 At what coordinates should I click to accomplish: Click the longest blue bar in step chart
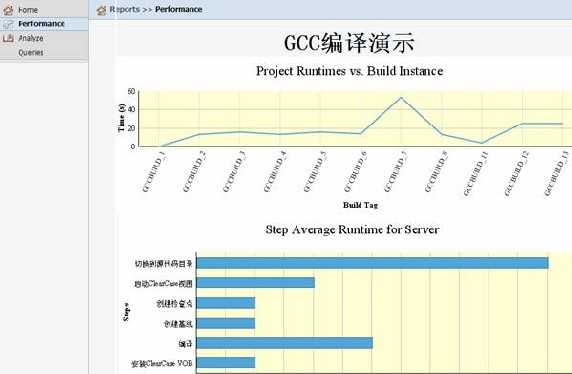(x=372, y=263)
